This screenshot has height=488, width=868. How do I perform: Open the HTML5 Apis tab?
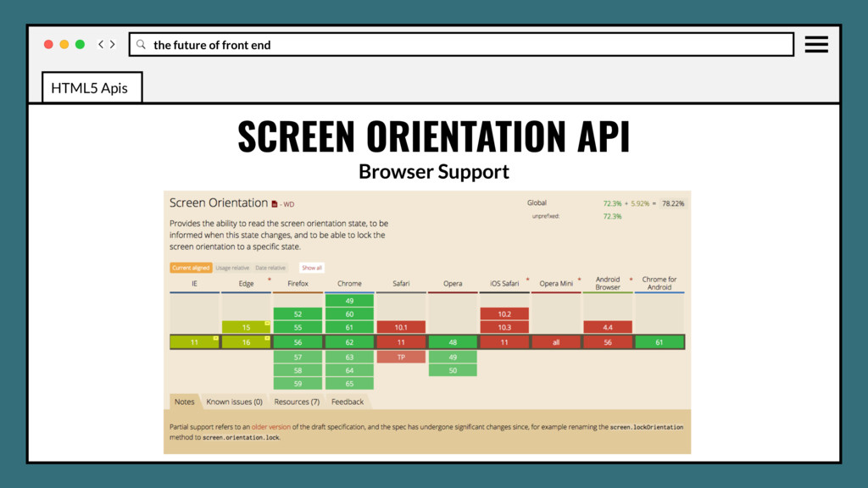click(92, 87)
